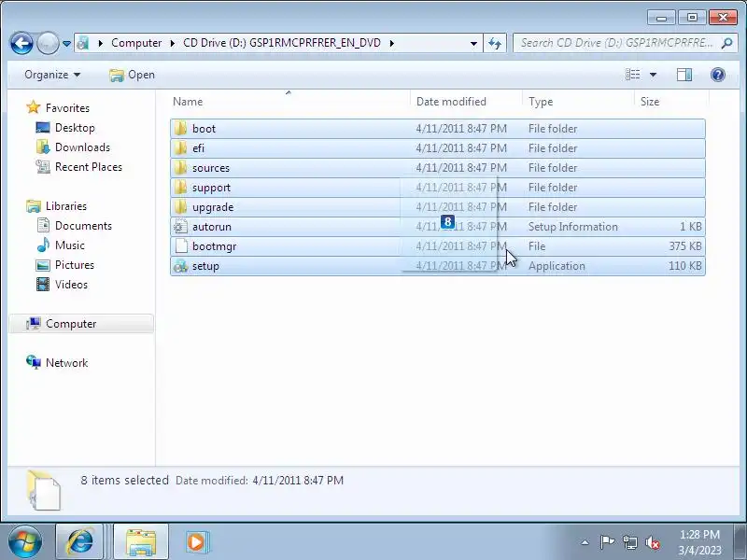Click the muted volume tray icon

click(652, 542)
